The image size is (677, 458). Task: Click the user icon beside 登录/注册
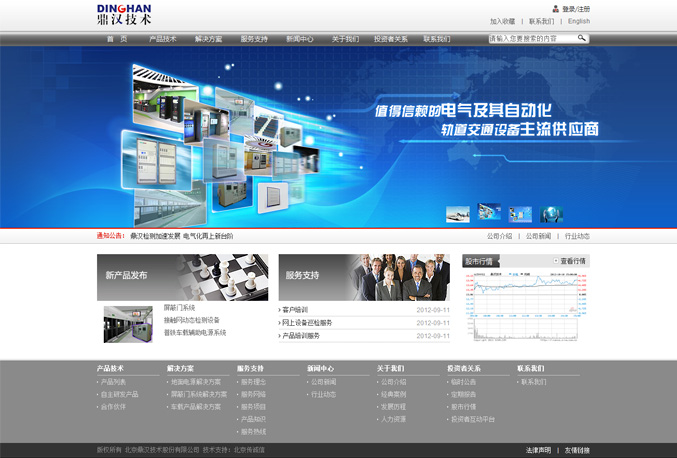click(556, 9)
